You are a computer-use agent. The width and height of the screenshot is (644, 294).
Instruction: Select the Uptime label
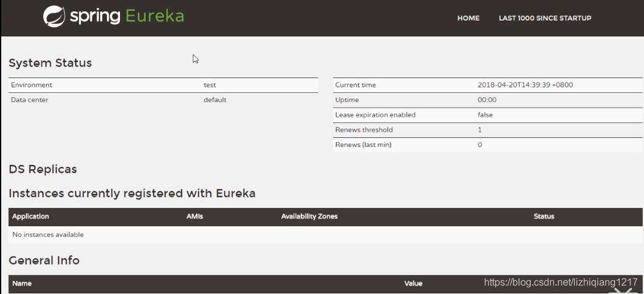[347, 100]
